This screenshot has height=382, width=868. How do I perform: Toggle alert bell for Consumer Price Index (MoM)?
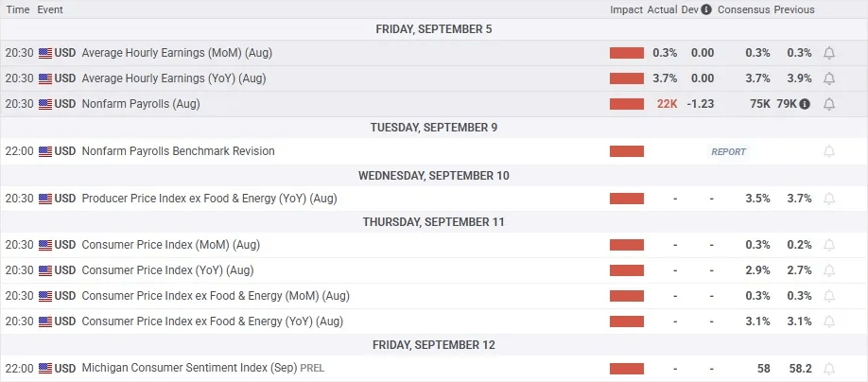[829, 245]
